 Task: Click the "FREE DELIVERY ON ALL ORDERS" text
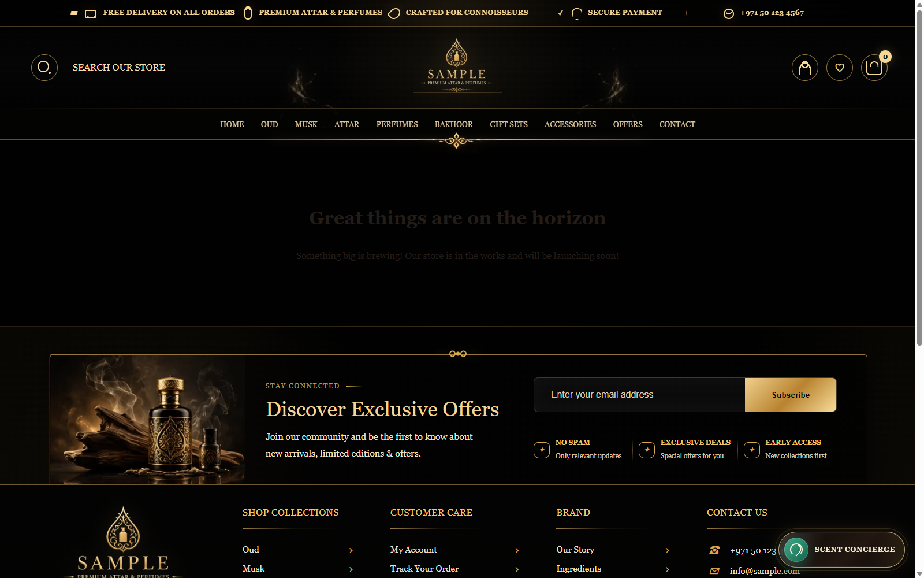(169, 13)
